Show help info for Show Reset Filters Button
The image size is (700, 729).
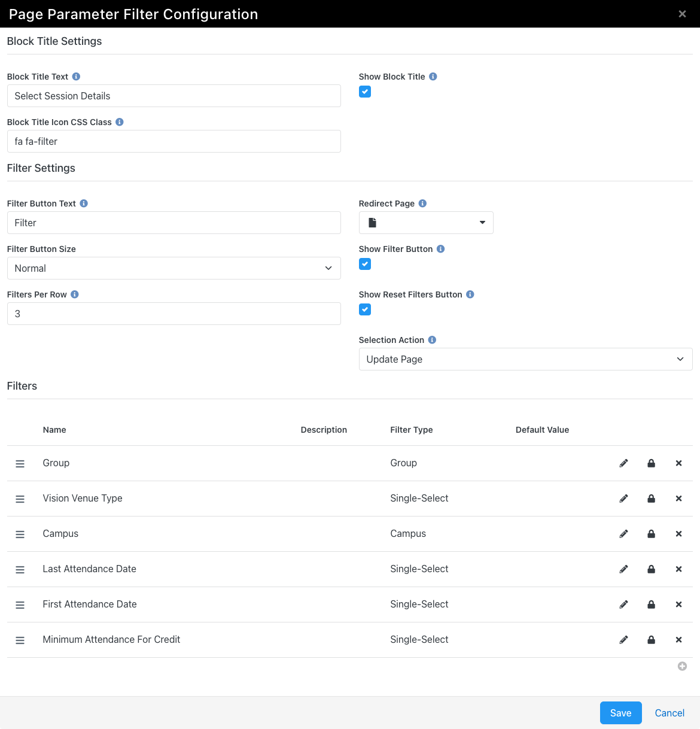click(470, 294)
